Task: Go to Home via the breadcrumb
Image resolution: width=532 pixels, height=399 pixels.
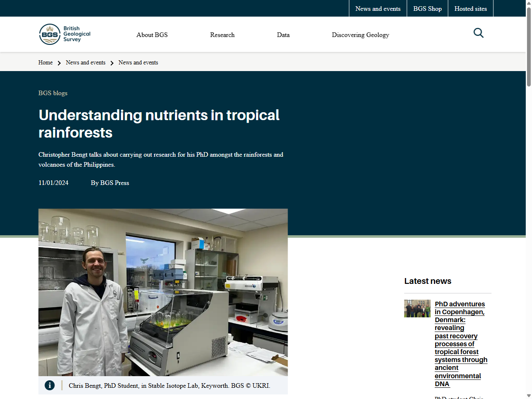Action: click(45, 62)
